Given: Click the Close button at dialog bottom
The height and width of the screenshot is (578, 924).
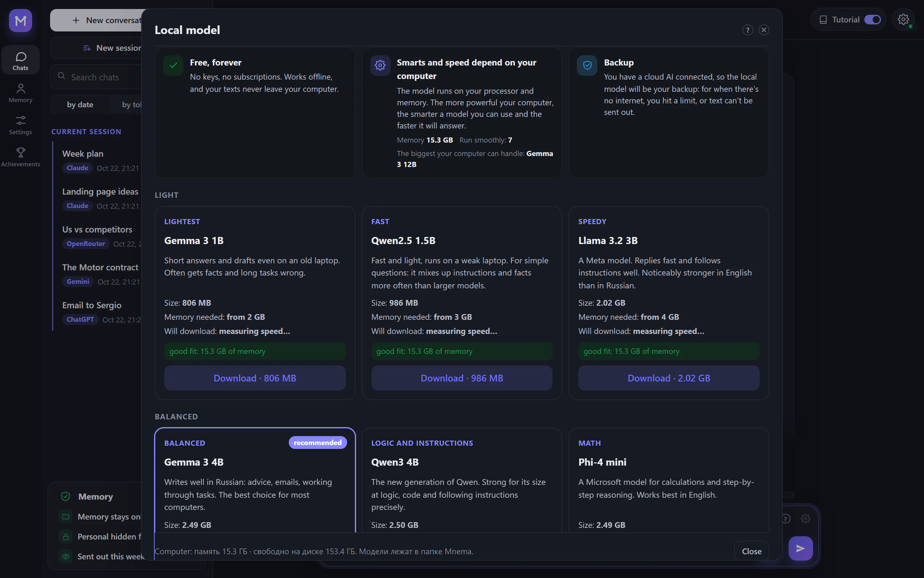Looking at the screenshot, I should click(751, 551).
